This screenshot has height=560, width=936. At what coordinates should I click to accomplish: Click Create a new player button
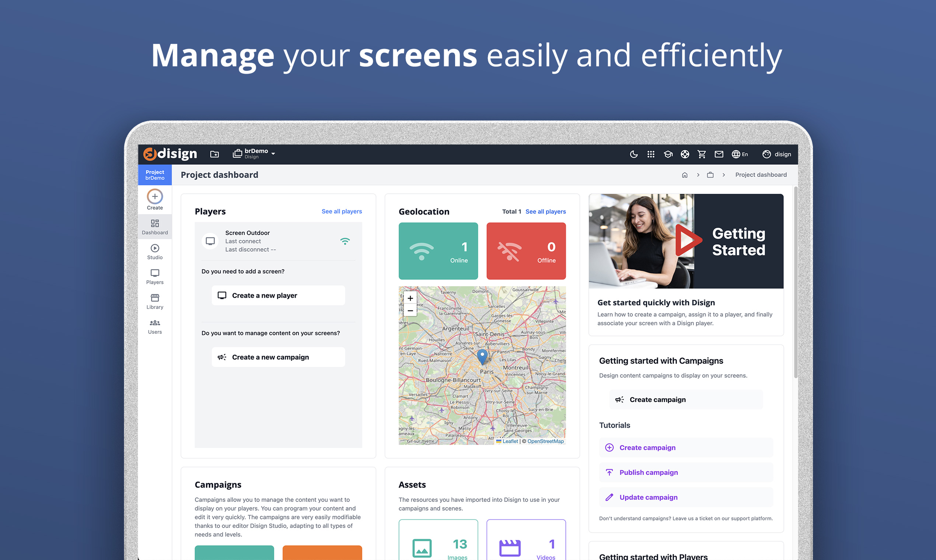point(278,295)
